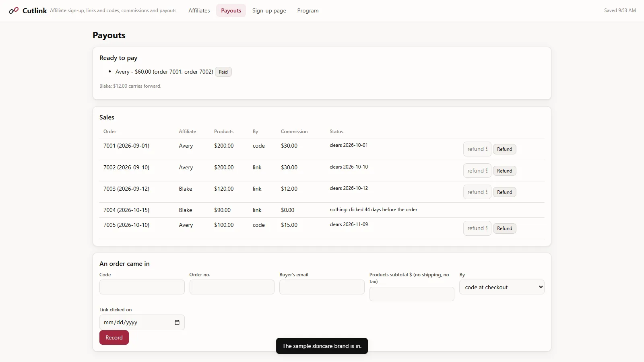Click the Status column header
Screen dimensions: 644x362
click(336, 132)
